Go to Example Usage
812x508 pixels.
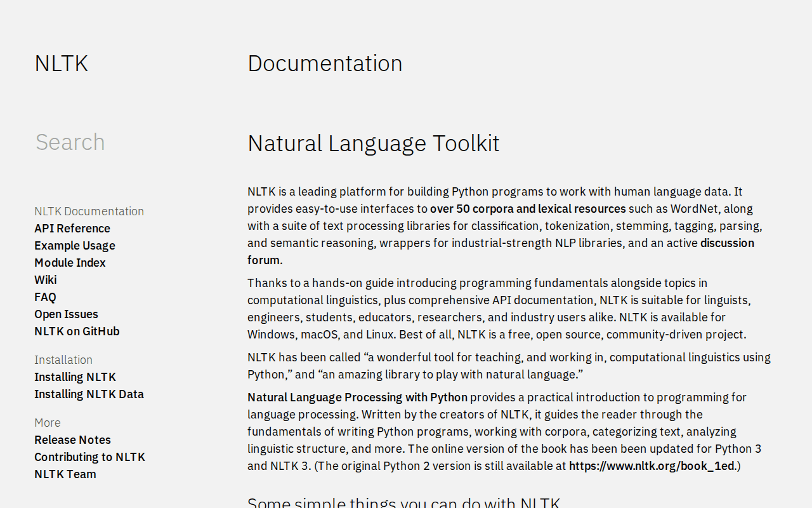[x=75, y=246]
